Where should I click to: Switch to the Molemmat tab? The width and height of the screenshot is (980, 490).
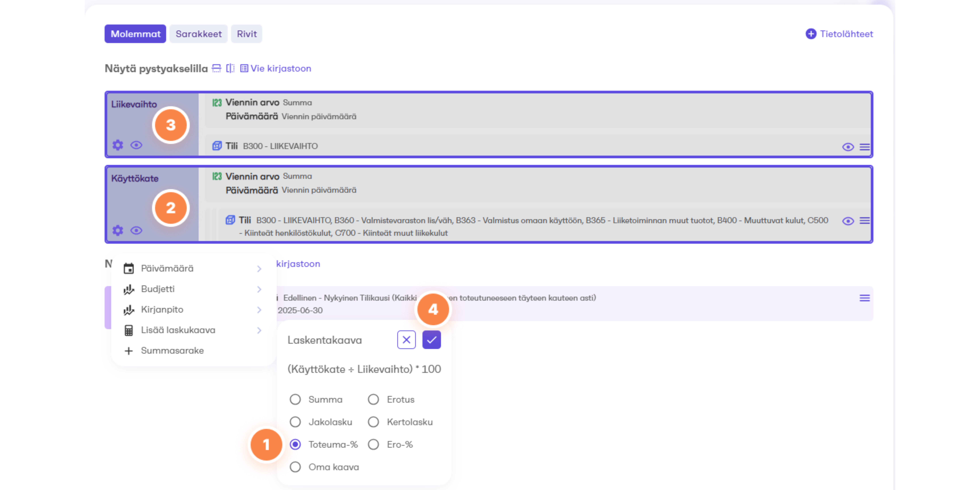pos(135,34)
